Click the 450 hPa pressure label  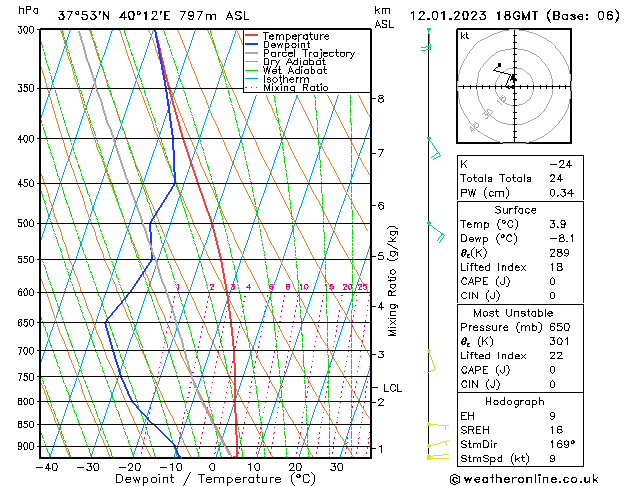point(28,183)
